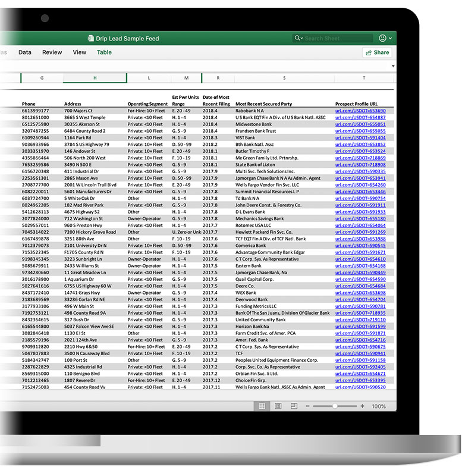The width and height of the screenshot is (462, 476).
Task: Switch to Page Break Preview view
Action: coord(293,406)
